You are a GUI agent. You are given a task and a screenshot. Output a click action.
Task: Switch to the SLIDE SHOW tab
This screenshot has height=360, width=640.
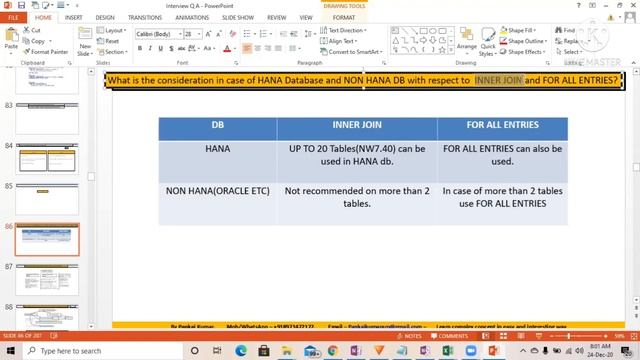point(238,18)
